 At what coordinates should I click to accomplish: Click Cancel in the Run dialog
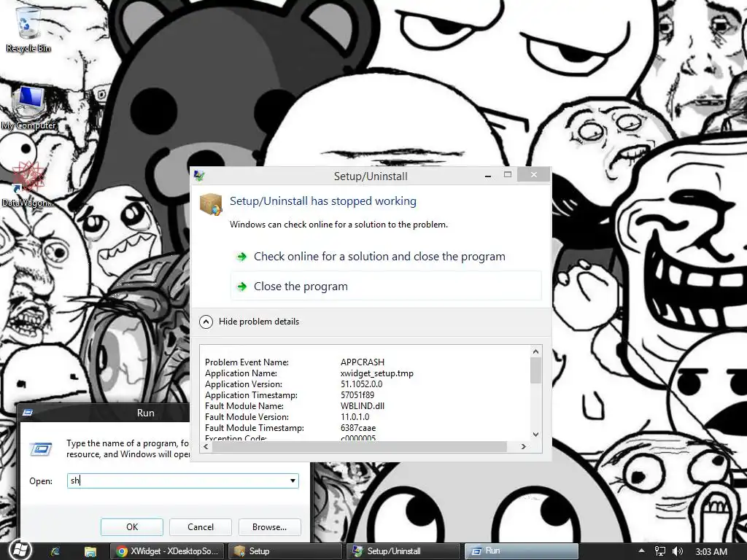pos(201,527)
